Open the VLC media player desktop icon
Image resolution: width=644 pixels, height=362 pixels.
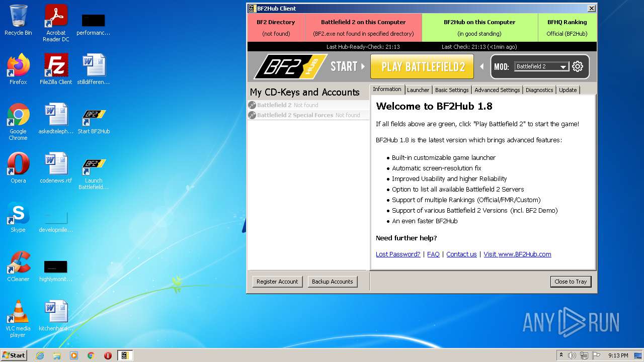click(x=18, y=319)
